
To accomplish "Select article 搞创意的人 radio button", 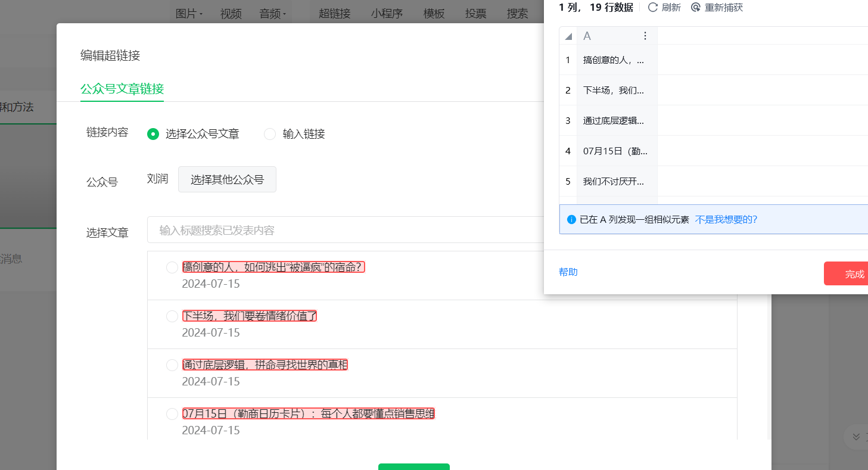I will (x=172, y=267).
